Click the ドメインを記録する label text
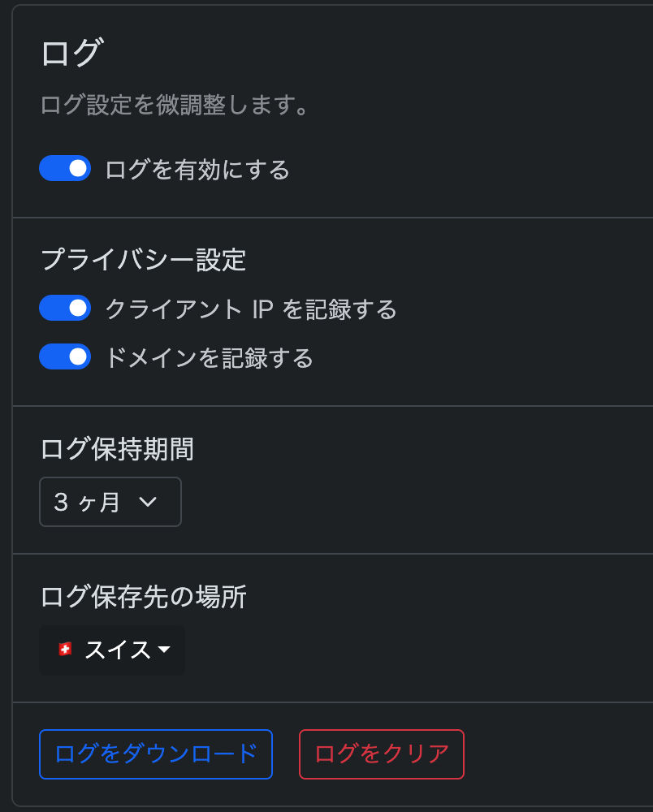This screenshot has height=812, width=653. click(x=210, y=358)
